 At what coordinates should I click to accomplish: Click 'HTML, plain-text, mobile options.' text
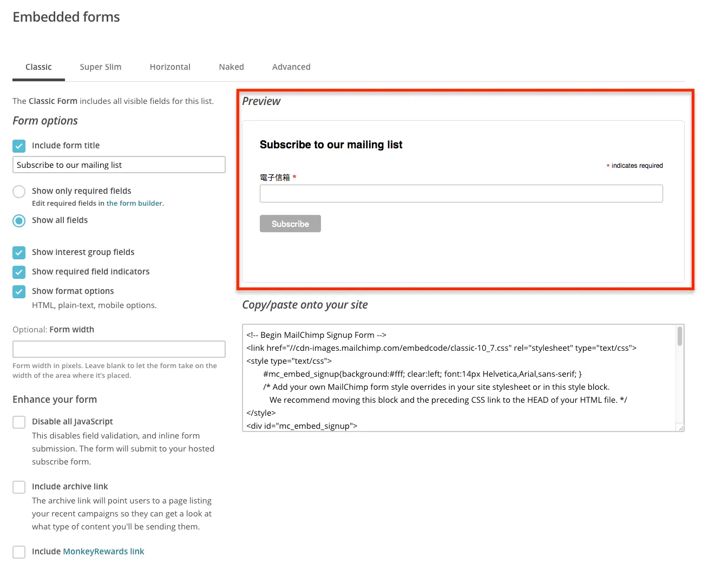[94, 305]
